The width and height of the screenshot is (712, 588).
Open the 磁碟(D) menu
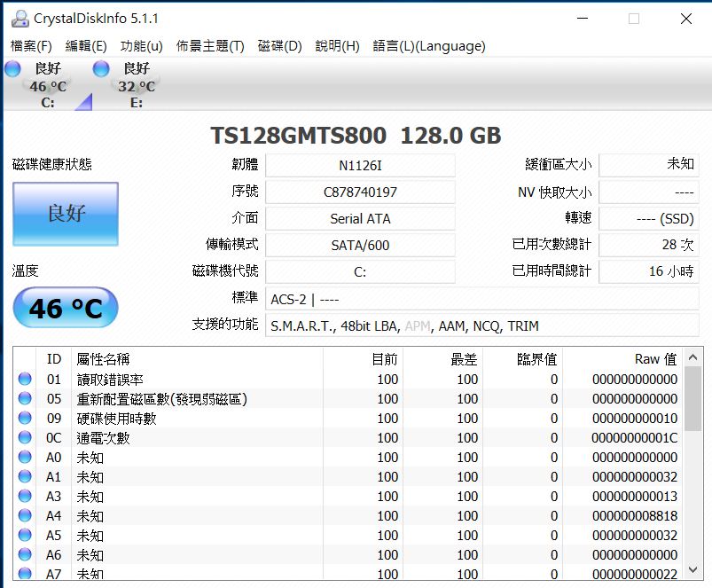coord(279,46)
